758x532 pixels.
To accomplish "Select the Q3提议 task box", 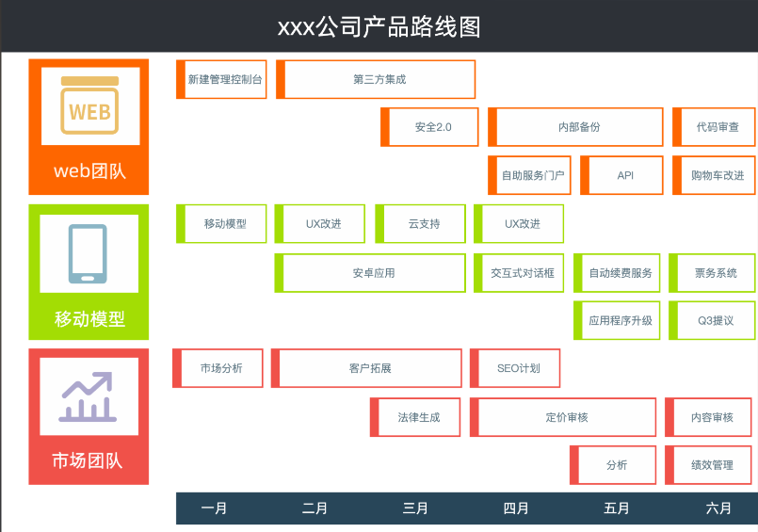I will click(x=712, y=320).
